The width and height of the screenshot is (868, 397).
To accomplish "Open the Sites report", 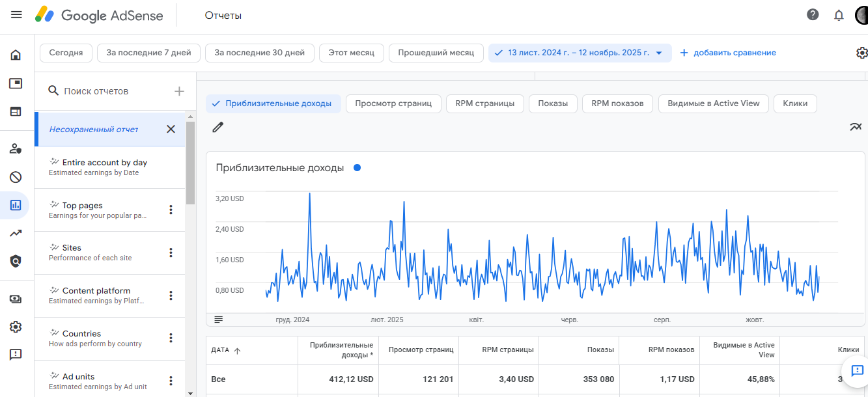I will coord(91,252).
